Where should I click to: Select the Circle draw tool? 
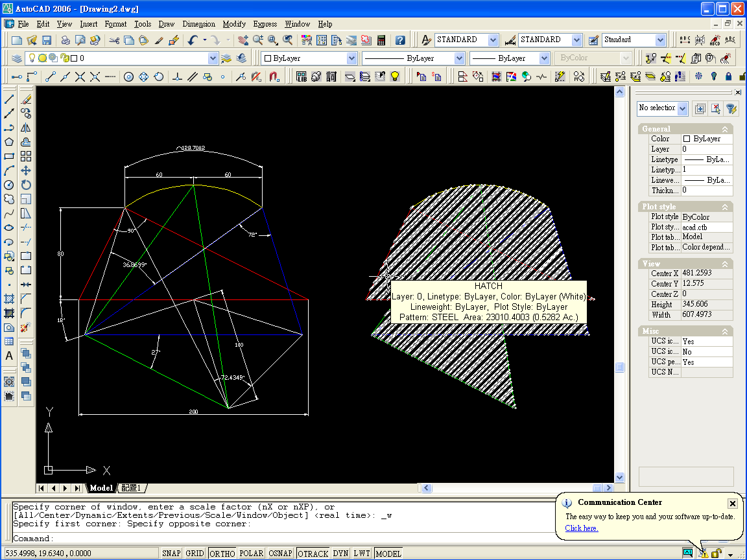tap(9, 185)
